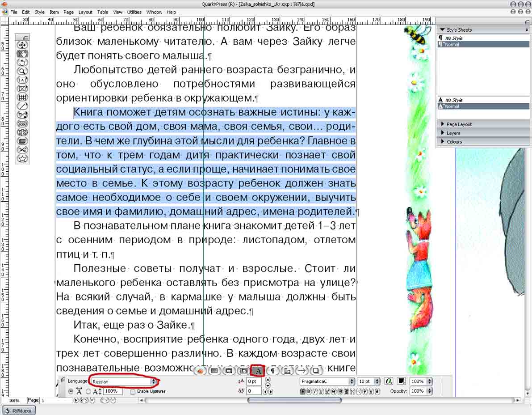Open the PragmaticaC font dropdown
Screen dimensions: 532x415
[327, 381]
